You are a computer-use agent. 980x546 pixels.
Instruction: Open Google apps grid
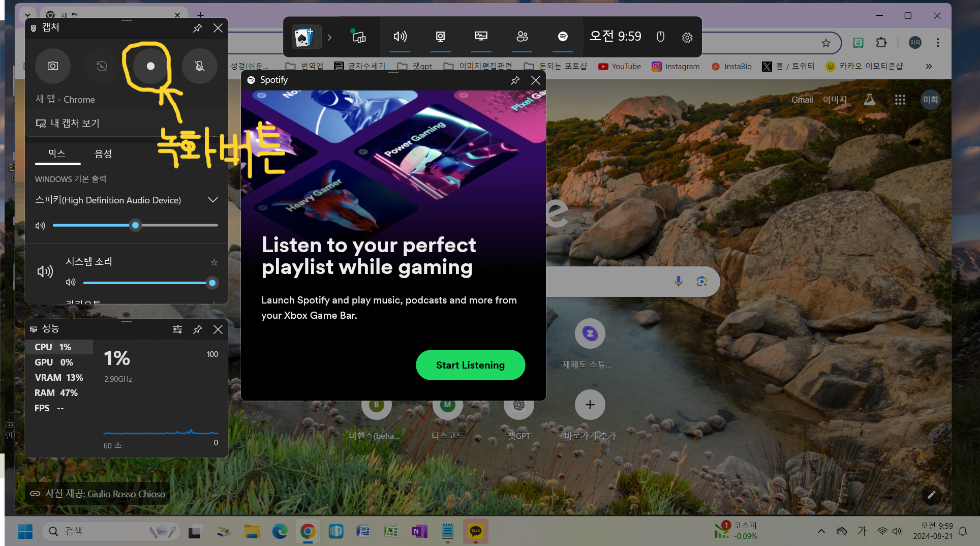[900, 100]
